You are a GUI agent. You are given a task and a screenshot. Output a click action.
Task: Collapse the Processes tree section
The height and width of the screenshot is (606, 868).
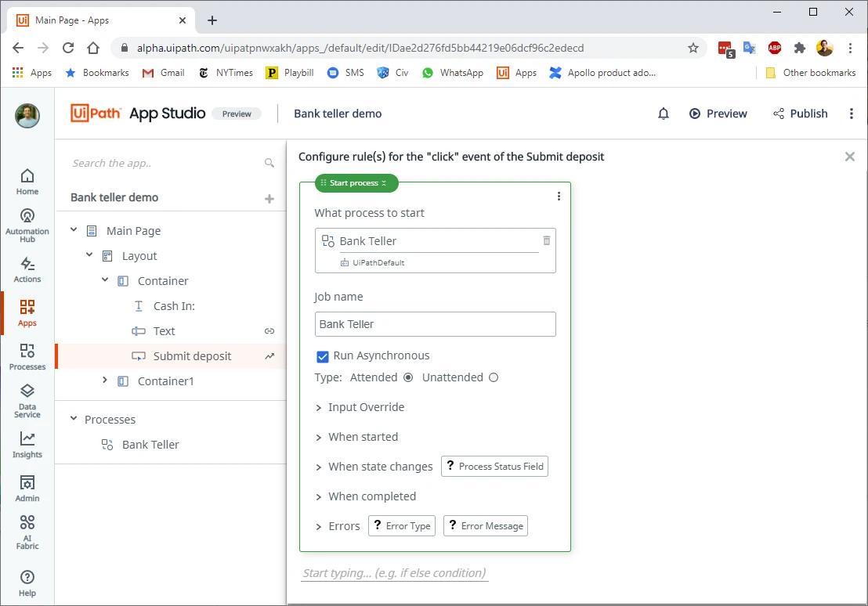(x=74, y=418)
